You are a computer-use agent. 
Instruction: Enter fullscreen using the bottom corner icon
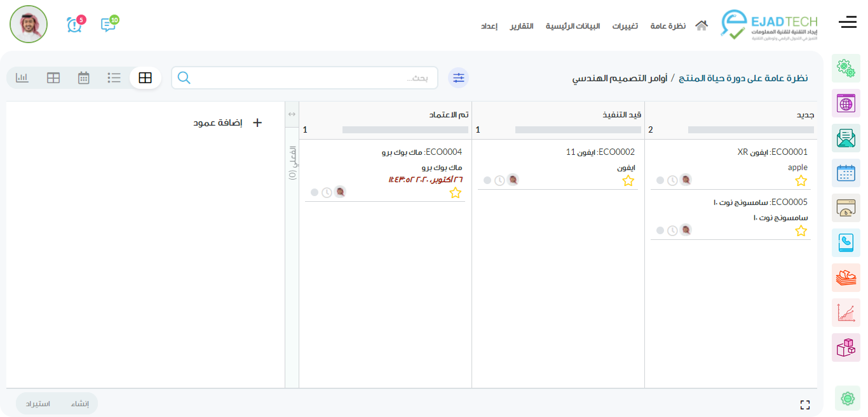[805, 405]
